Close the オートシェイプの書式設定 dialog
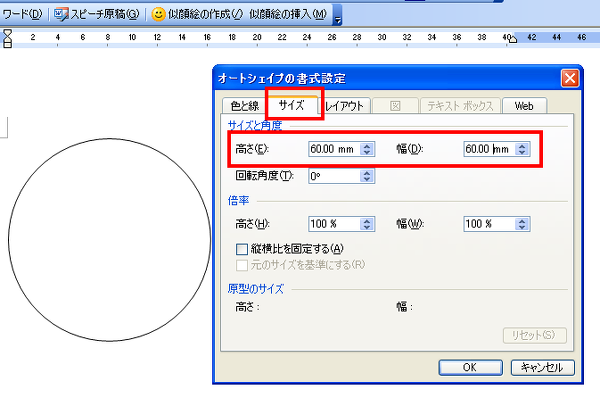Image resolution: width=600 pixels, height=398 pixels. [570, 78]
